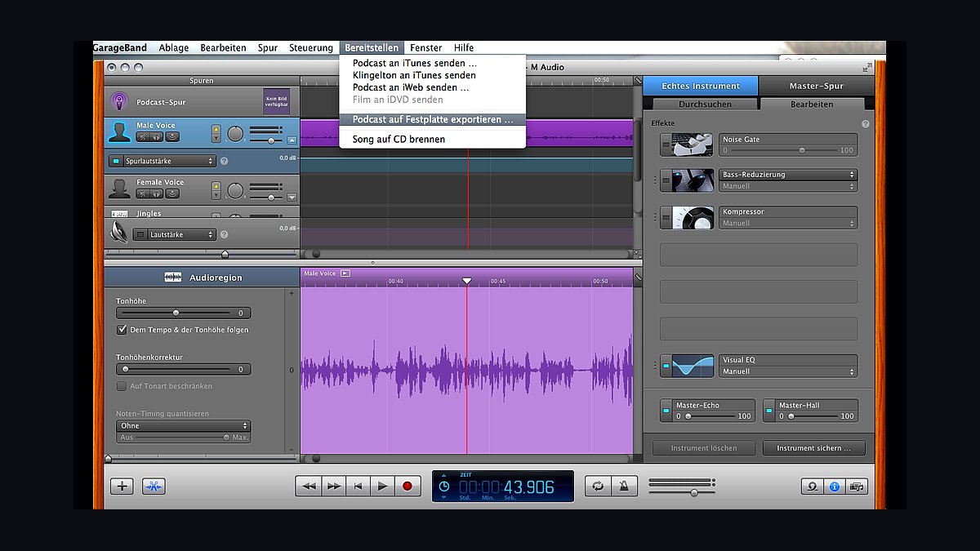Jump to the beginning of the song
The width and height of the screenshot is (980, 551).
(358, 486)
